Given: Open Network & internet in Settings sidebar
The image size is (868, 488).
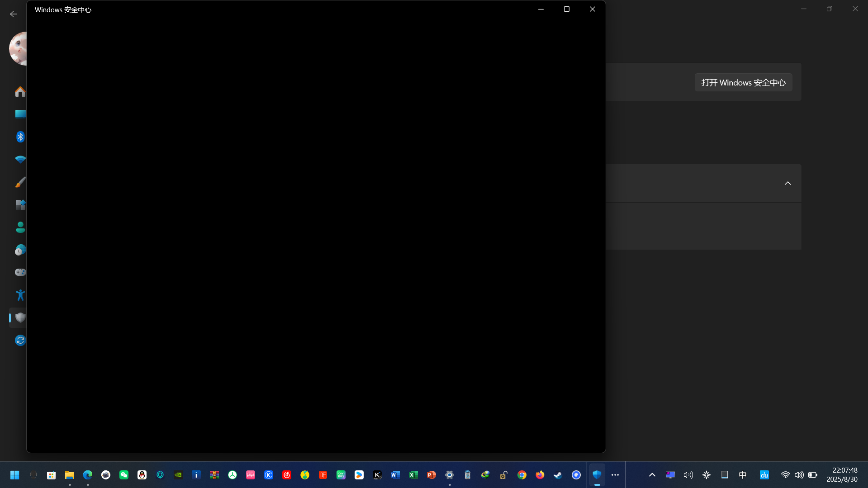Looking at the screenshot, I should point(20,160).
